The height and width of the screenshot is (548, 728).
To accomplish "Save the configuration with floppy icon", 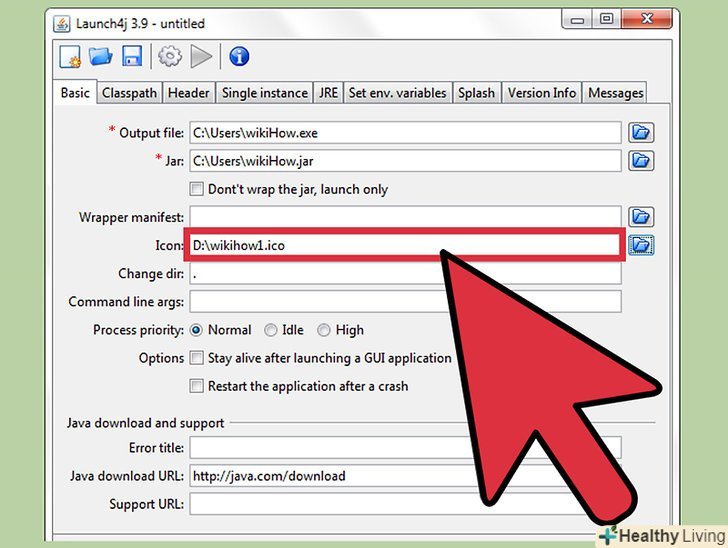I will click(x=132, y=56).
